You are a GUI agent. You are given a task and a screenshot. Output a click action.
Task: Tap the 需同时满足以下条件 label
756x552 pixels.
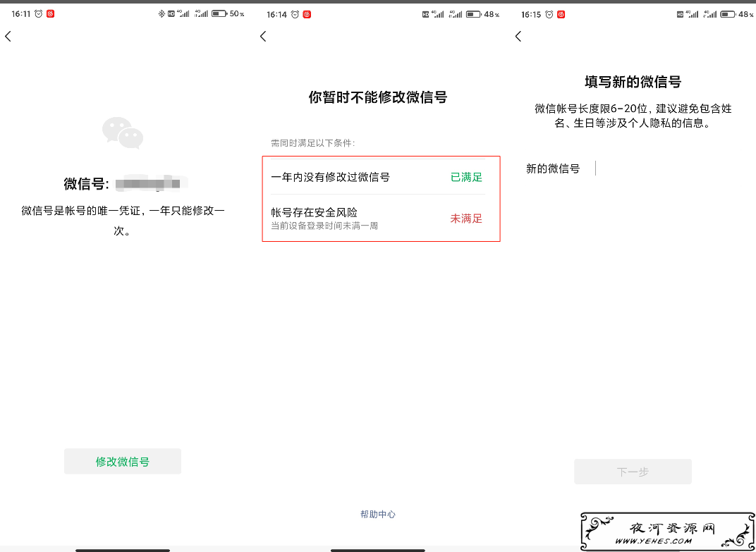[313, 143]
